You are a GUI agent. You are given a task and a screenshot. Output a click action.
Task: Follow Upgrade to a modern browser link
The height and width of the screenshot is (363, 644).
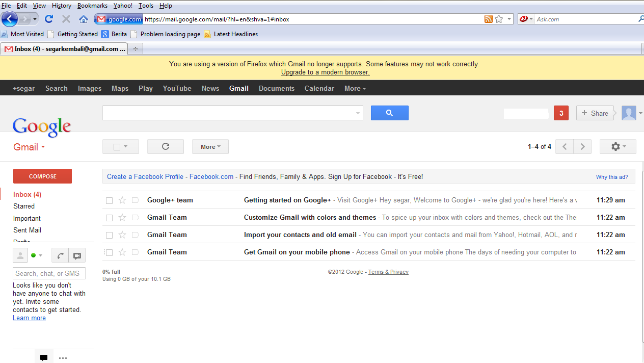[x=326, y=72]
